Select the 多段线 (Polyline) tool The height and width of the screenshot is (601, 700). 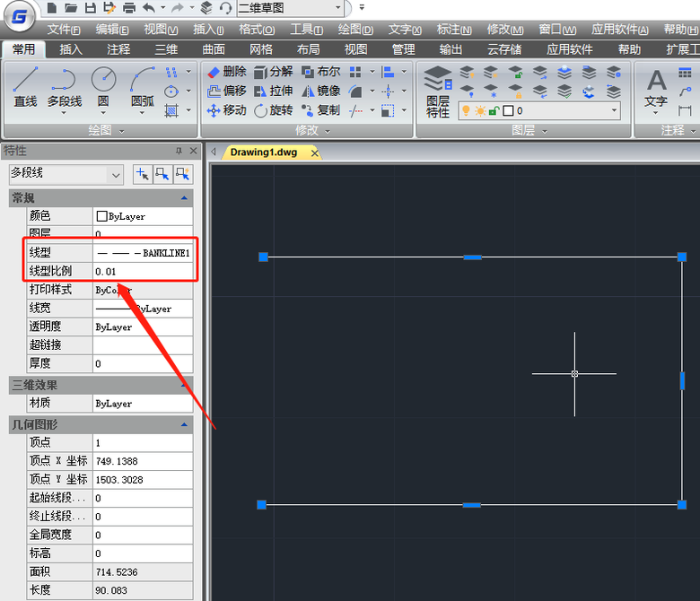pos(65,88)
